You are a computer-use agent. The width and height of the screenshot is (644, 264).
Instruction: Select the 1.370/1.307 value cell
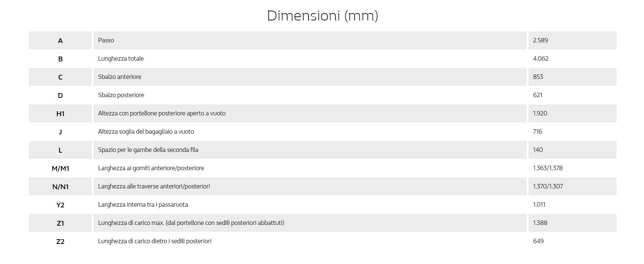pyautogui.click(x=548, y=187)
